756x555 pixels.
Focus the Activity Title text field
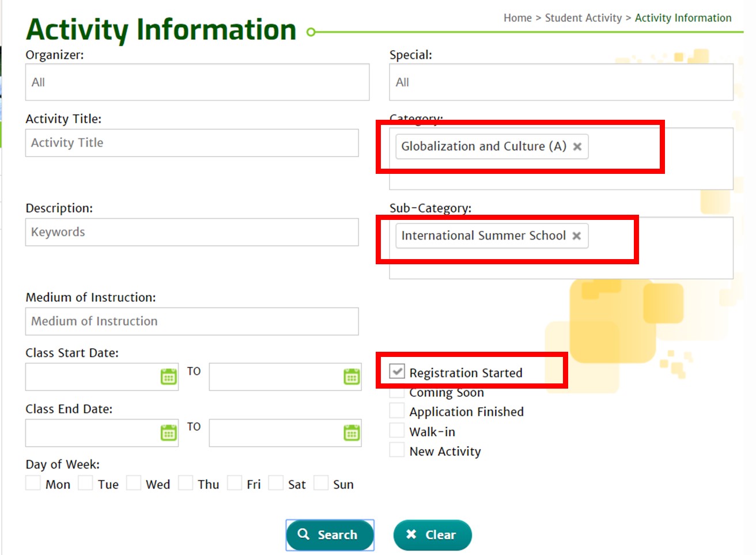(192, 143)
